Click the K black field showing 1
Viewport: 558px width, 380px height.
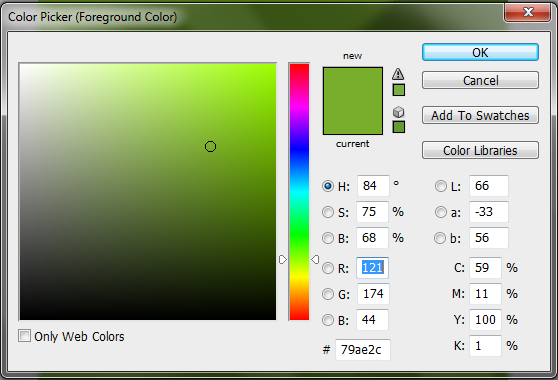[485, 345]
